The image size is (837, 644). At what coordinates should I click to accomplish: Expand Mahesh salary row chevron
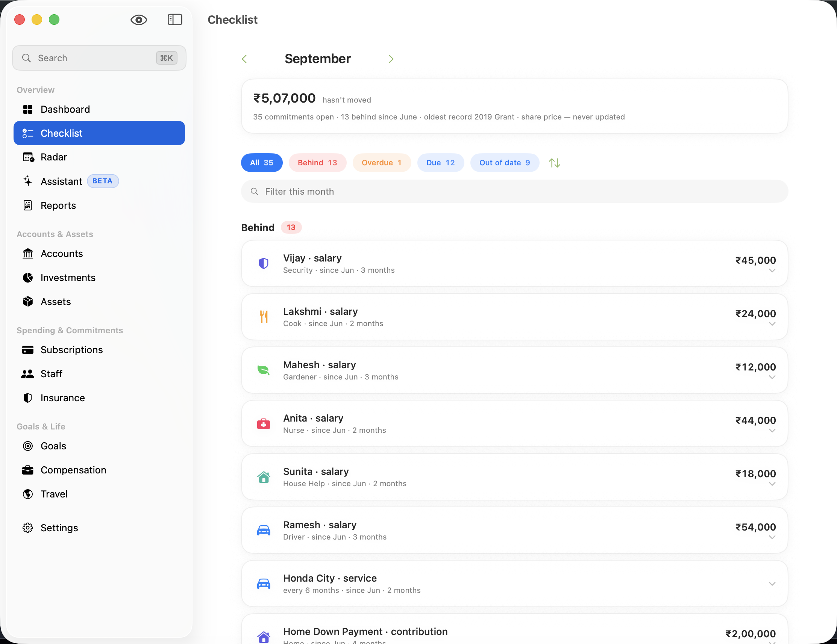[772, 378]
